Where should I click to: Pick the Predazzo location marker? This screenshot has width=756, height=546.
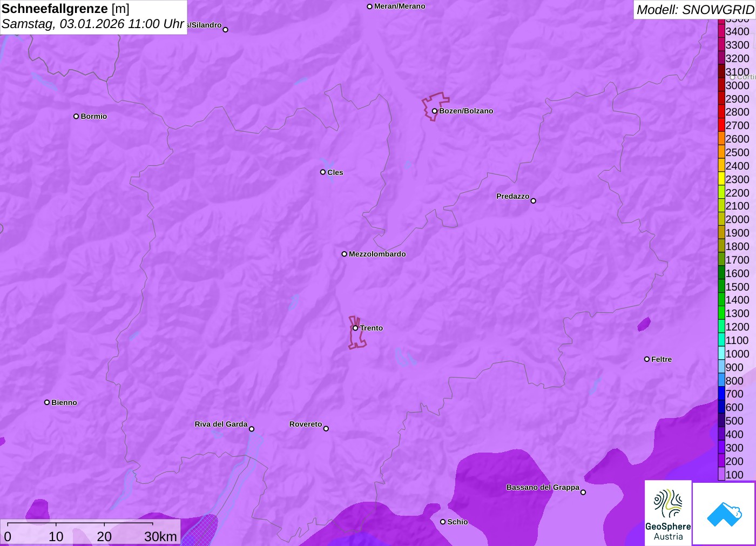[534, 201]
